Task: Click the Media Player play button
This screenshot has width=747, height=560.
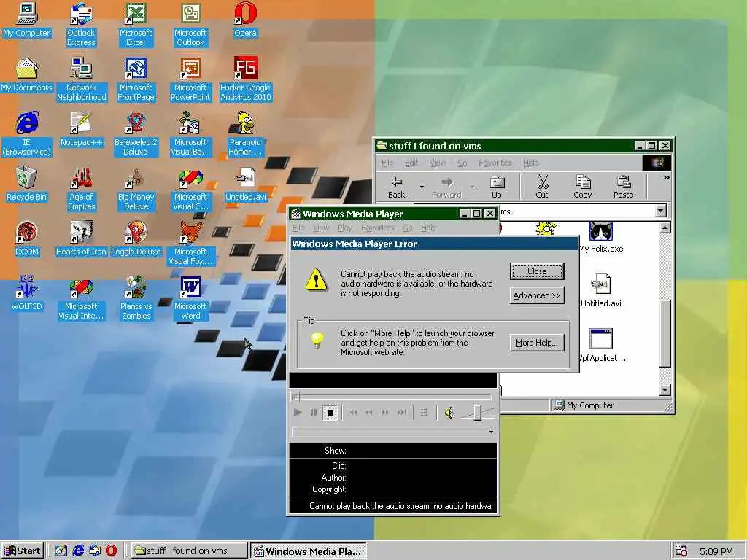Action: [298, 413]
